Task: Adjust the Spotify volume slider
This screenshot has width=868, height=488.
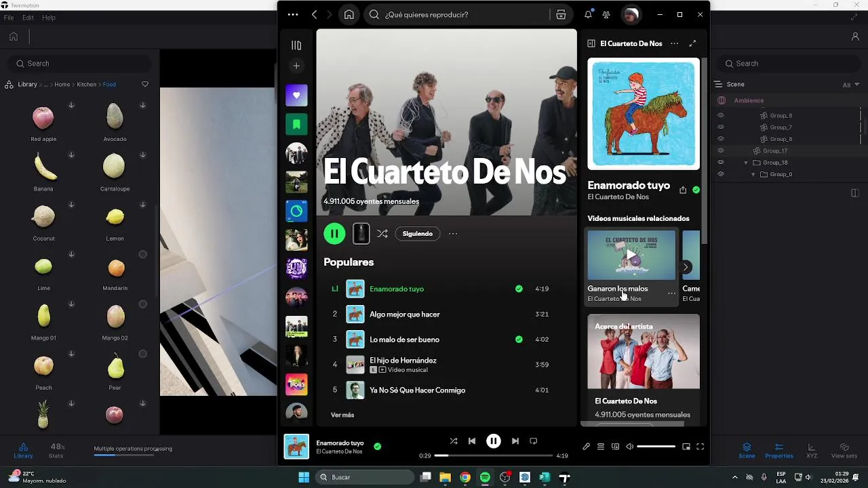Action: click(656, 447)
